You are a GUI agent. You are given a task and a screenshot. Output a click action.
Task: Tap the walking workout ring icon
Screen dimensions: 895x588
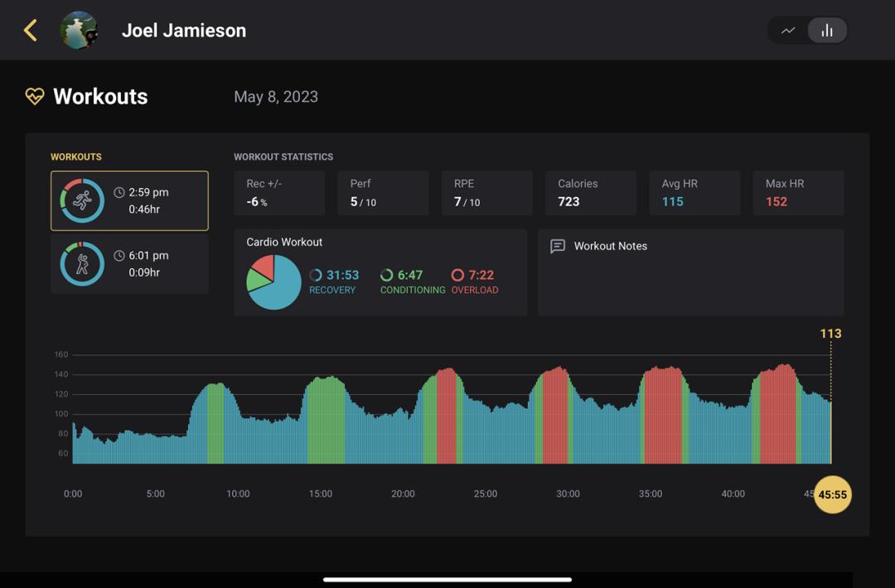click(x=82, y=264)
